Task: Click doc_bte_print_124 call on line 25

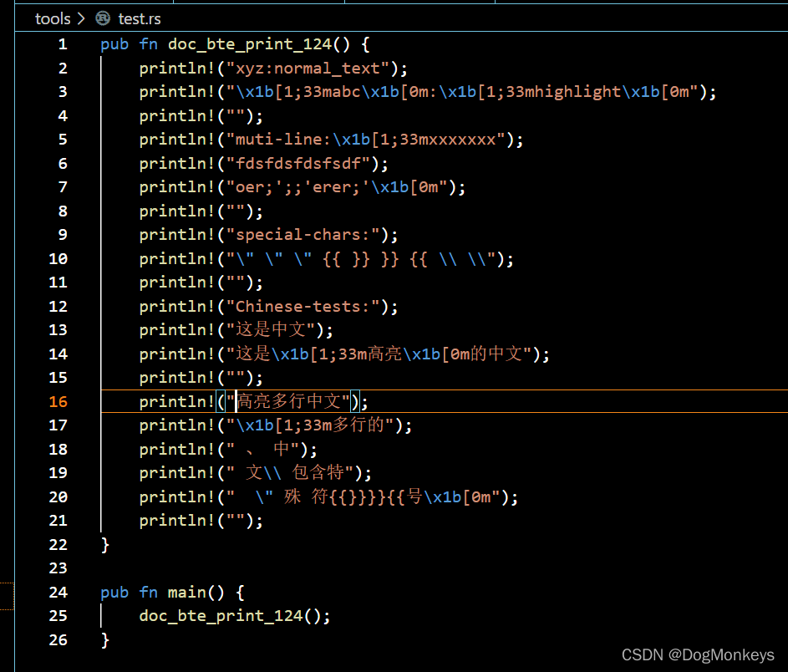Action: pos(221,616)
